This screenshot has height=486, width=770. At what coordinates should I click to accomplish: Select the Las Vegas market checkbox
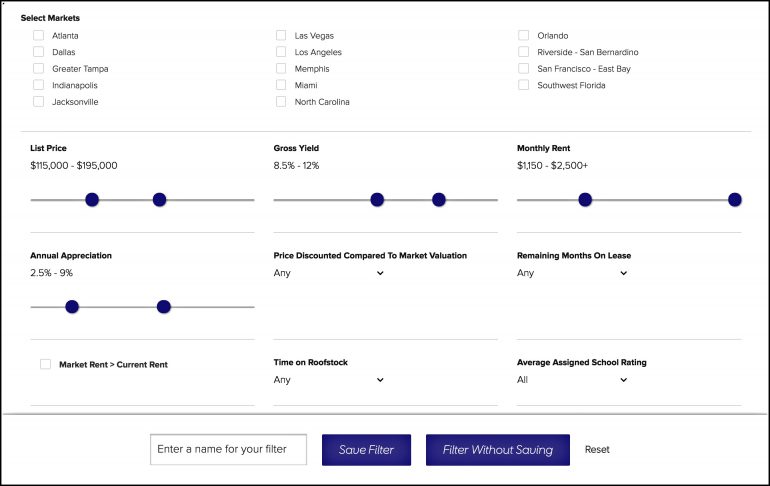[281, 35]
